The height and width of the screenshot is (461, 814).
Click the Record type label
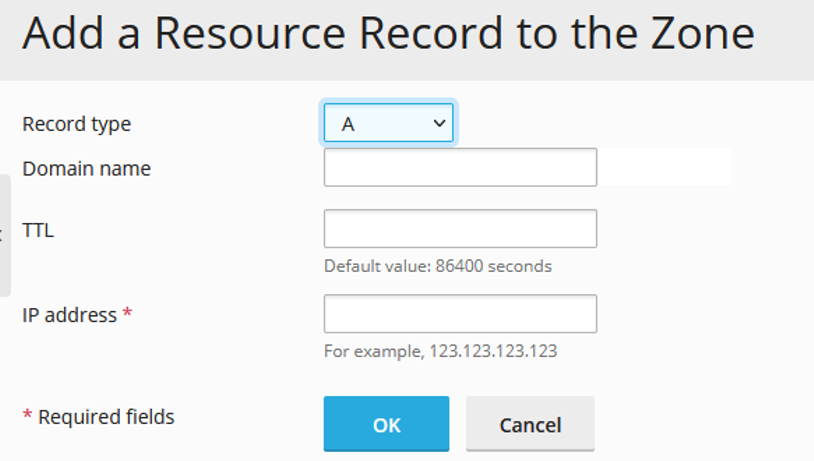(x=76, y=125)
